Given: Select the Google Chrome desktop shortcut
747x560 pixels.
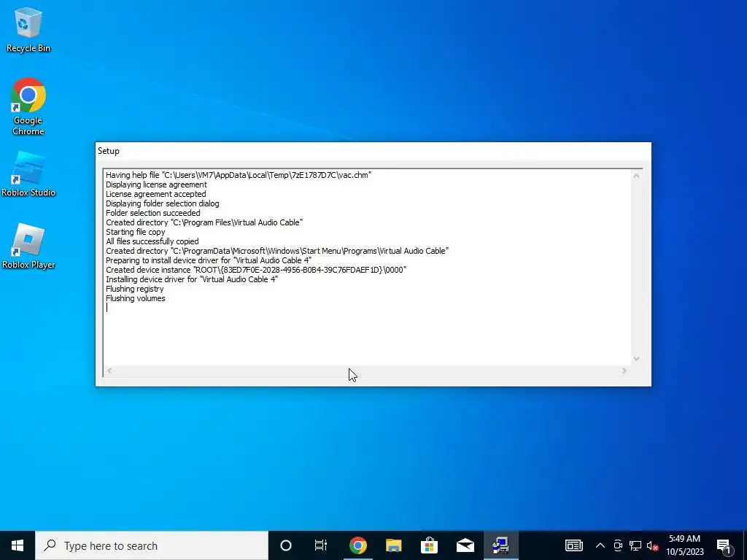Looking at the screenshot, I should click(28, 106).
